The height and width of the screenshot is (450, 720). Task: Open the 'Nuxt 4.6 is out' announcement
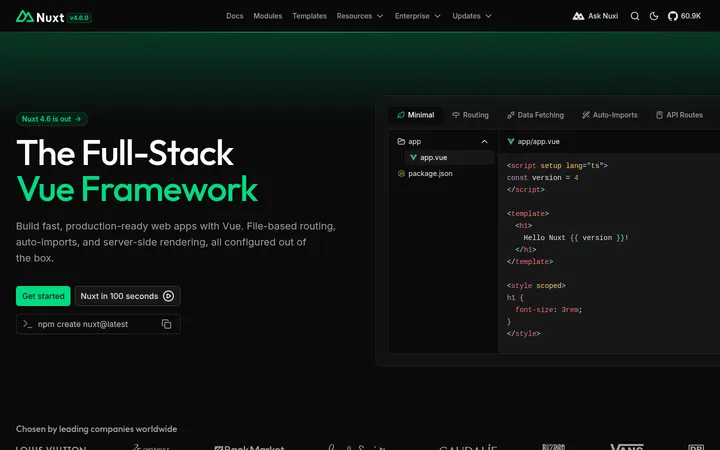pyautogui.click(x=51, y=119)
